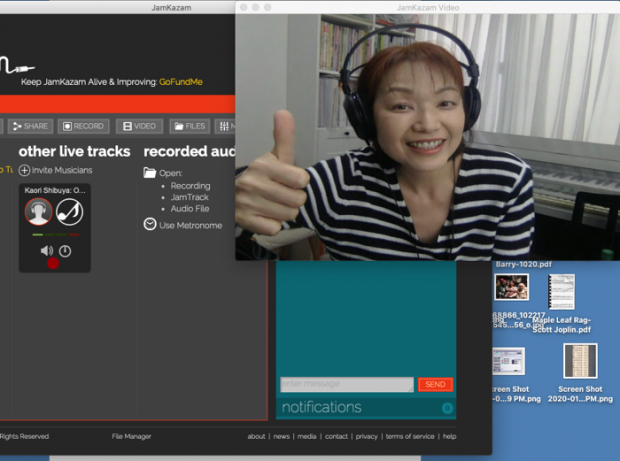Click the track power/connection status icon
Screen dimensions: 620x461
pyautogui.click(x=65, y=251)
